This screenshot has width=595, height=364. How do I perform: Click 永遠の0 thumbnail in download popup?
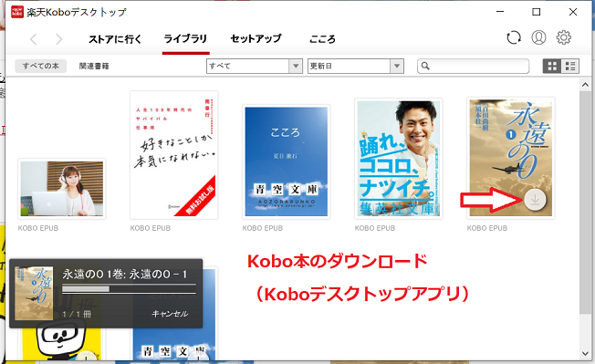pos(34,294)
